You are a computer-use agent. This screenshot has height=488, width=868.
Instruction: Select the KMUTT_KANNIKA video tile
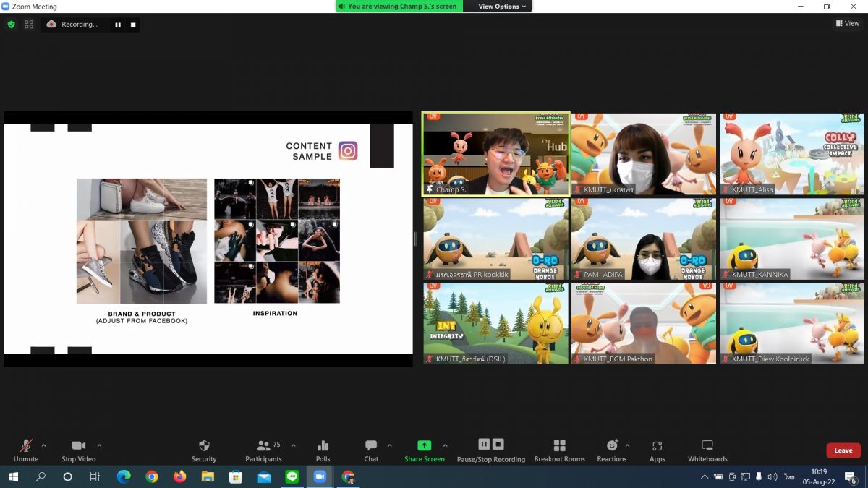click(x=791, y=239)
